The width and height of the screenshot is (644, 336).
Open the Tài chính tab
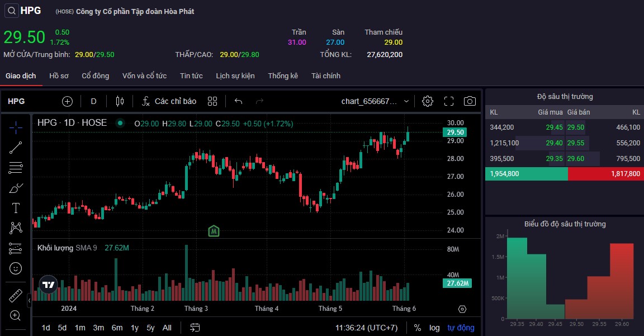pyautogui.click(x=326, y=75)
